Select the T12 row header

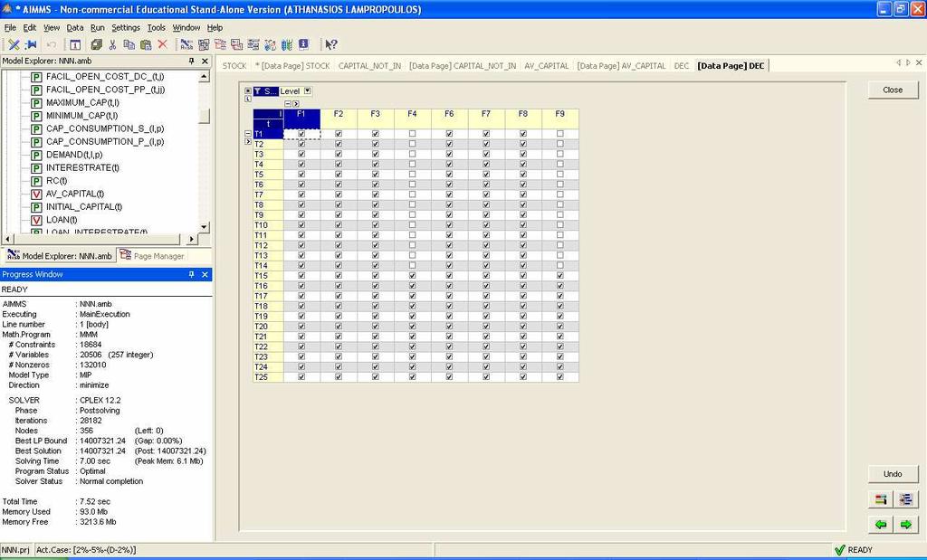268,245
